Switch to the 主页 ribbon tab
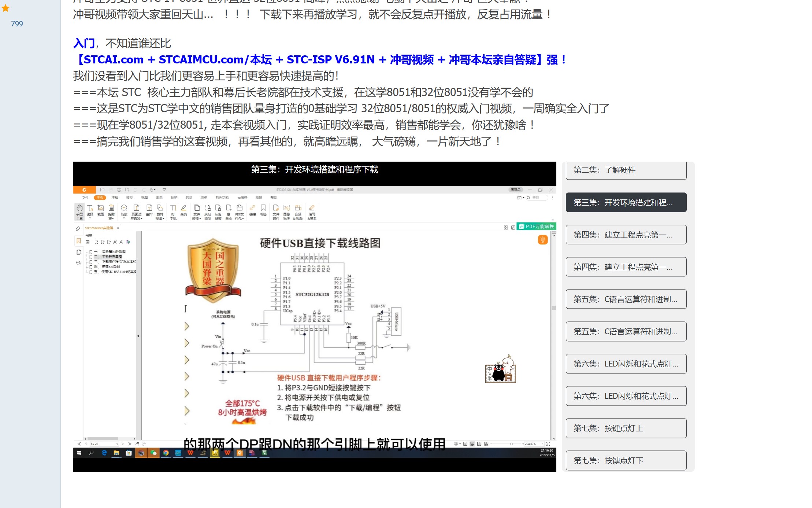The image size is (812, 508). coord(100,198)
